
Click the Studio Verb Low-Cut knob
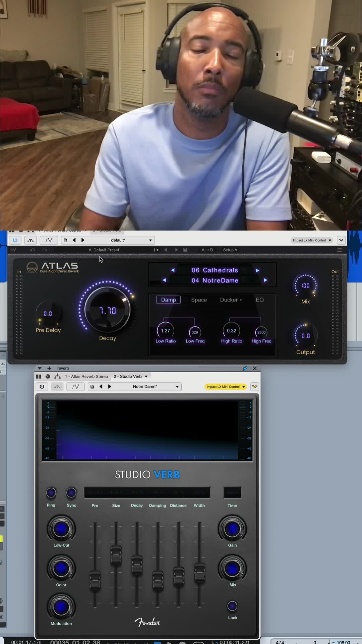click(x=61, y=529)
